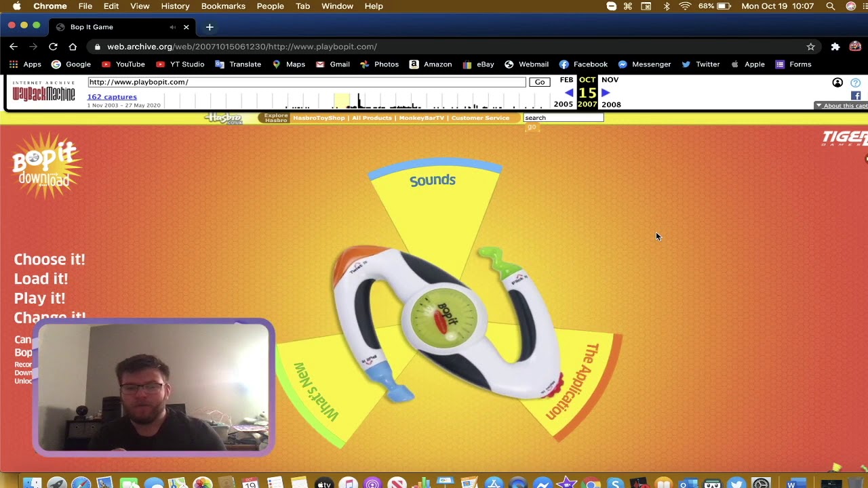Select the 2005 year in Wayback timeline

(x=564, y=104)
